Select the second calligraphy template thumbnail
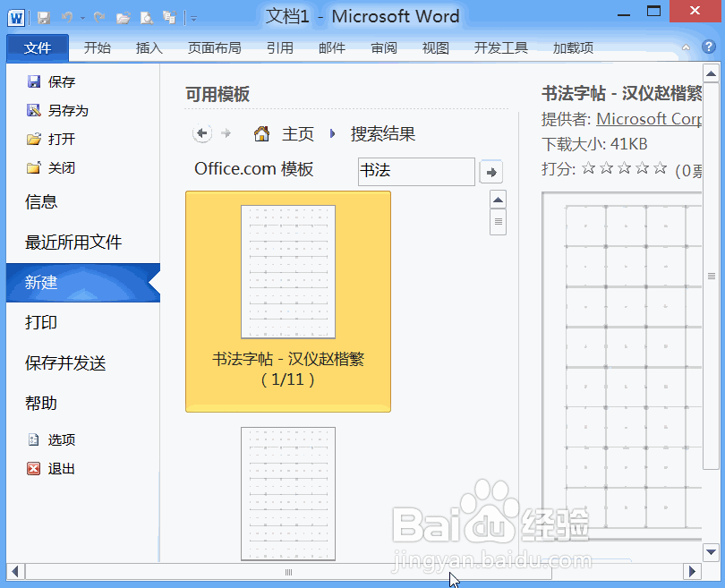This screenshot has height=588, width=725. (288, 494)
